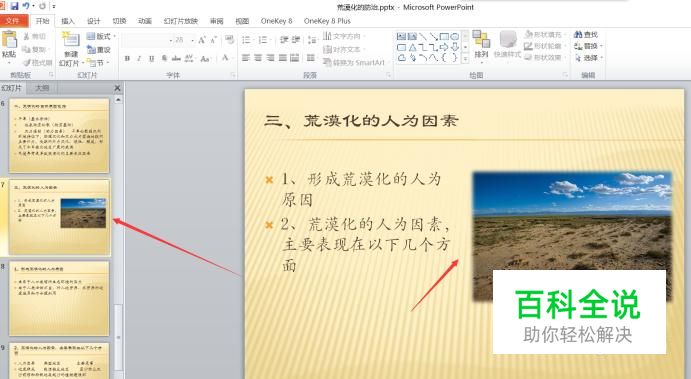Switch to the 动画 (Animations) tab
Viewport: 691px width, 379px height.
(145, 21)
